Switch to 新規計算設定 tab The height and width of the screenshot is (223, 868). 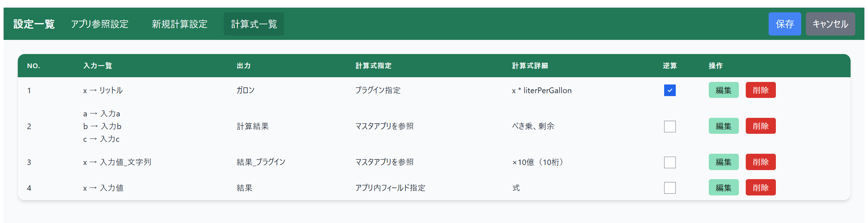click(x=180, y=24)
